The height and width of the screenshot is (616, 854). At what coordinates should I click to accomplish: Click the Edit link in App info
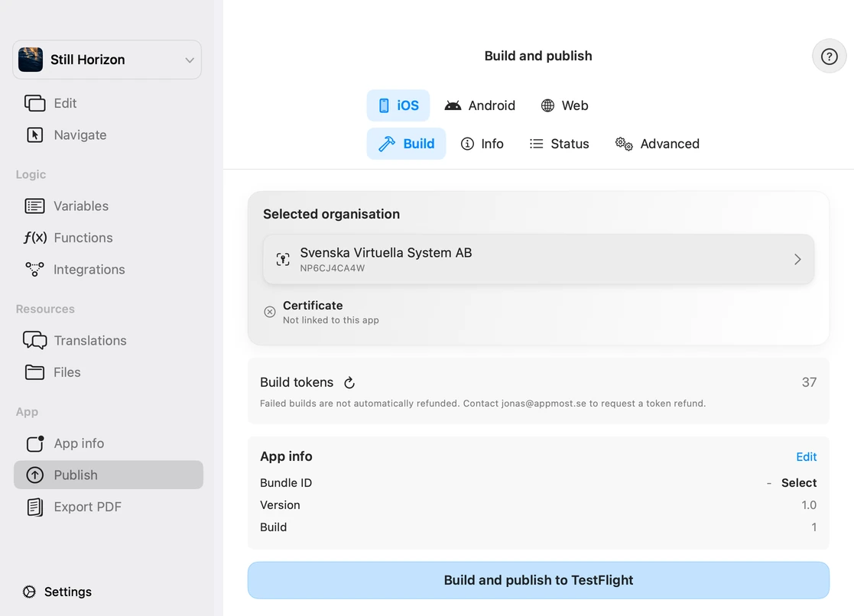(x=806, y=456)
